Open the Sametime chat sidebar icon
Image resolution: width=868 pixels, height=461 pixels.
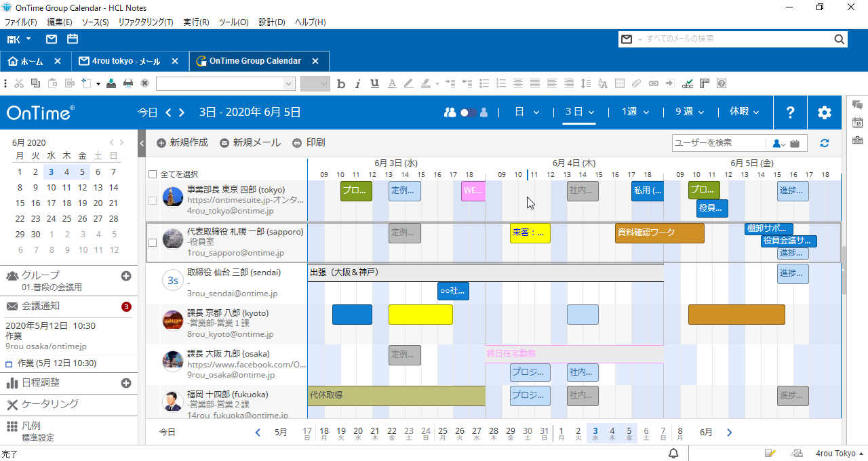(857, 105)
